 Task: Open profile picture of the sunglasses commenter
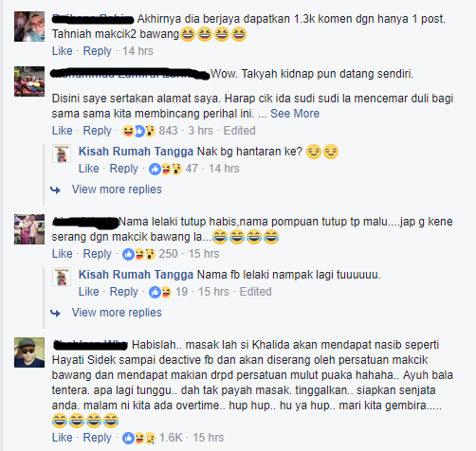[x=29, y=352]
